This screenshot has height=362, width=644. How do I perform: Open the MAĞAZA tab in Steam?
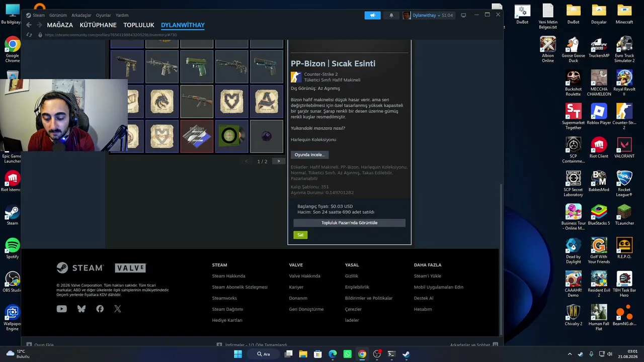point(60,25)
